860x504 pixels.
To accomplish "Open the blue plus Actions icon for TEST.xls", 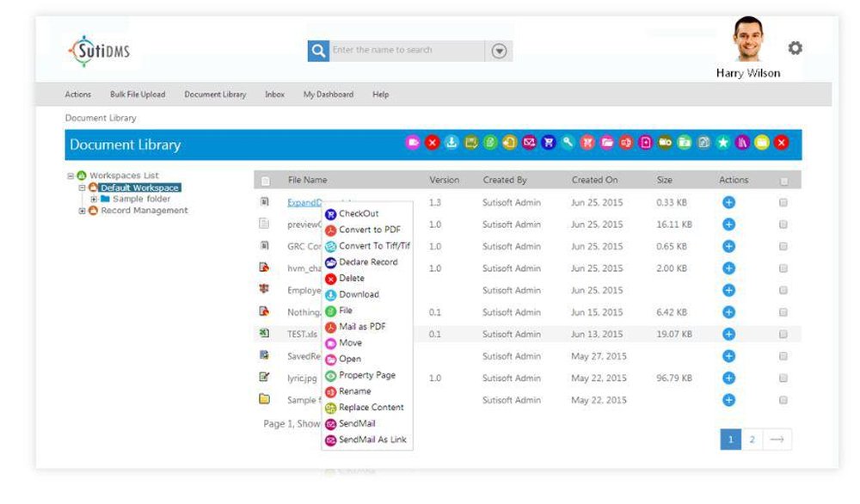I will [x=728, y=334].
